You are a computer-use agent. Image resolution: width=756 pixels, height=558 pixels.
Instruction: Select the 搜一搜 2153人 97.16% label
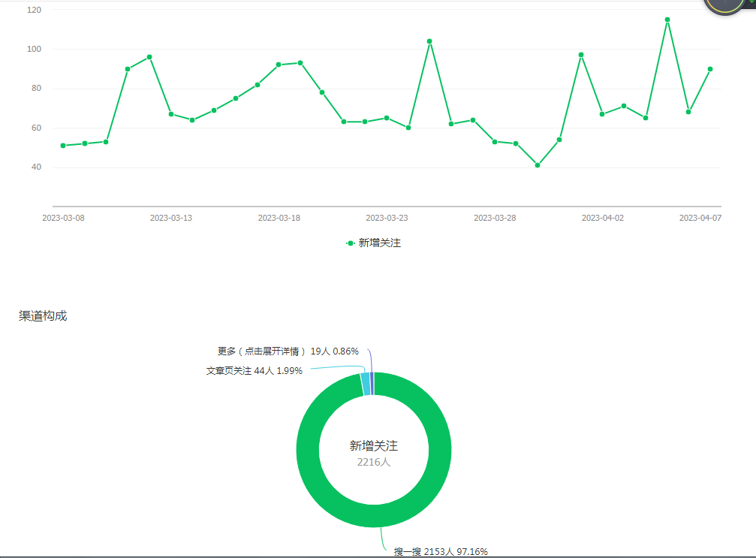441,551
